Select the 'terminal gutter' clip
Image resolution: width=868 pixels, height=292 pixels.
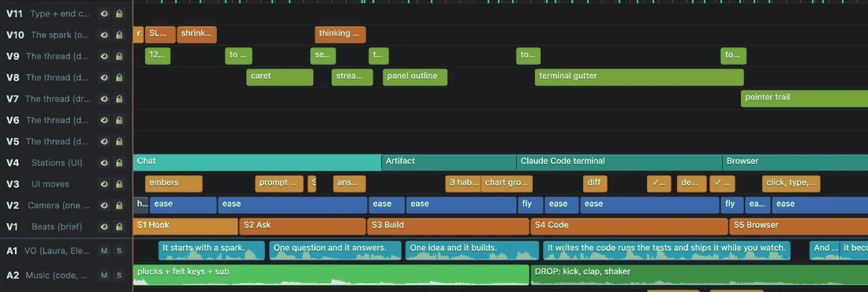pyautogui.click(x=639, y=77)
